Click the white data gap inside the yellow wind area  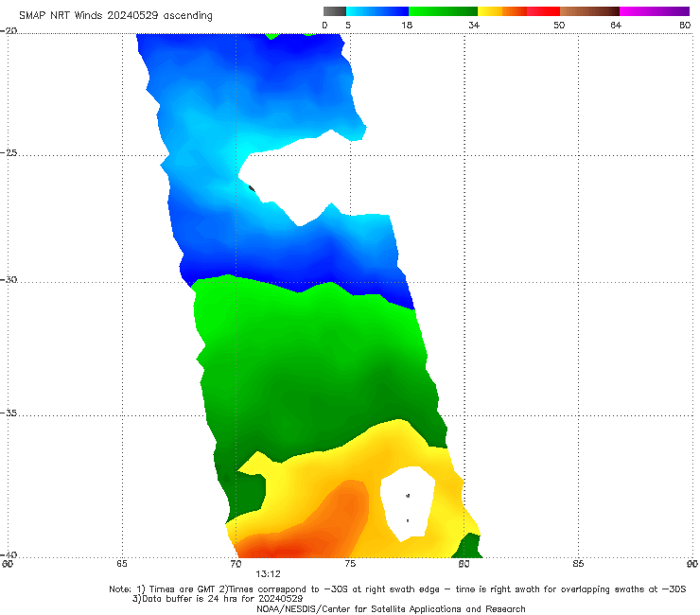[407, 503]
